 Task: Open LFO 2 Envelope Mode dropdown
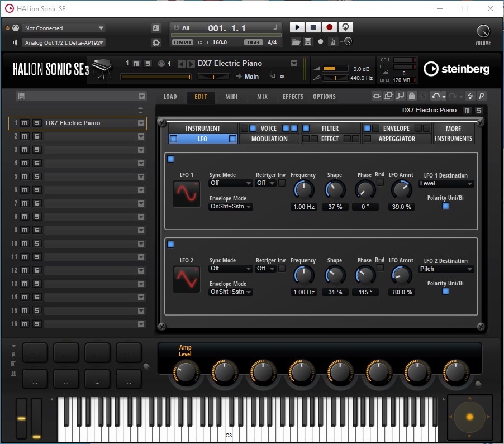coord(230,292)
